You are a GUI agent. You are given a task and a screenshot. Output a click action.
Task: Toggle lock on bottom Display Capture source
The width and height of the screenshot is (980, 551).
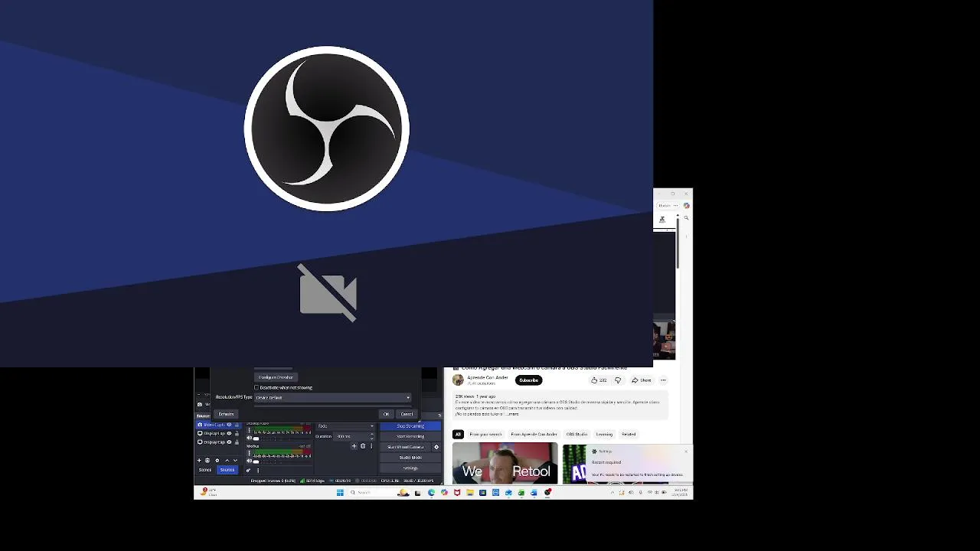(237, 442)
